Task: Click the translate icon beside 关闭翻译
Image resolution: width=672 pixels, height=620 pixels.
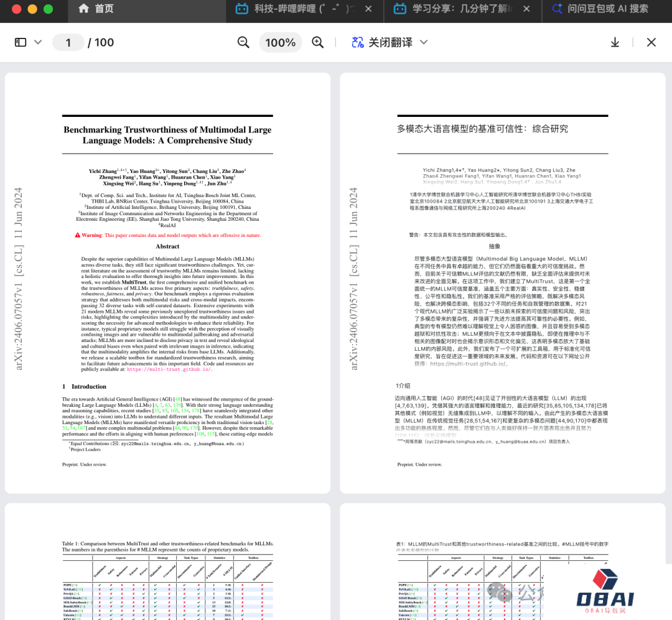Action: coord(357,42)
